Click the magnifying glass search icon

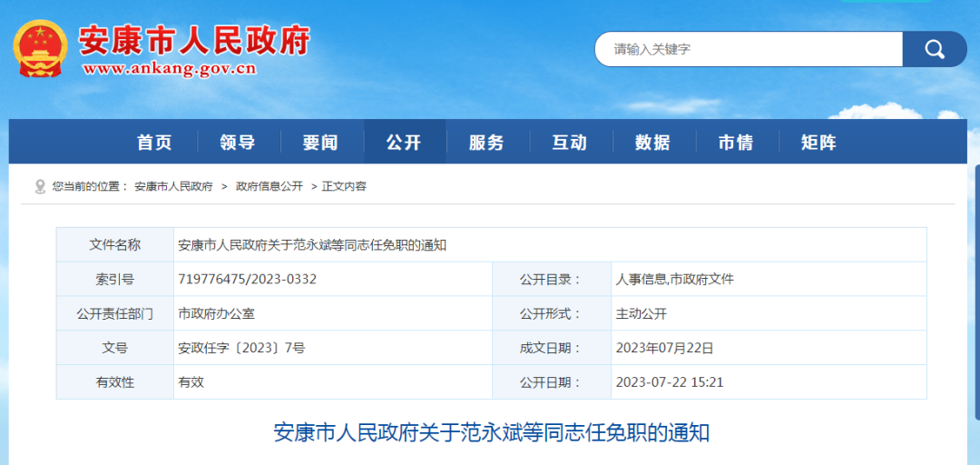point(935,49)
